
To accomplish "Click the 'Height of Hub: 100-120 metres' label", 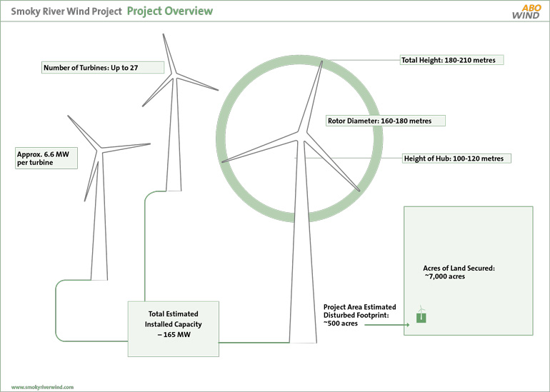I will point(456,158).
